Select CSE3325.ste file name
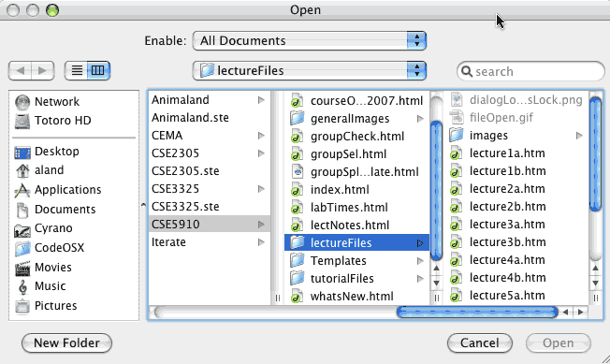The image size is (610, 364). pos(185,207)
